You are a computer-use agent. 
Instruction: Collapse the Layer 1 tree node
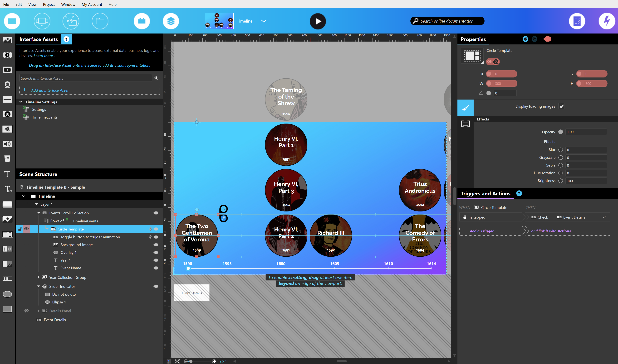coord(36,204)
